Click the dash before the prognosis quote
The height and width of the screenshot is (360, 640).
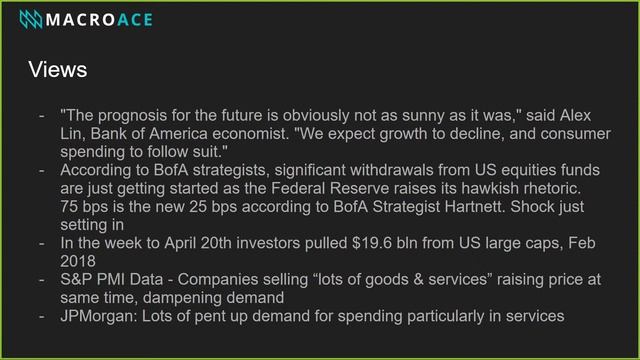pos(42,116)
